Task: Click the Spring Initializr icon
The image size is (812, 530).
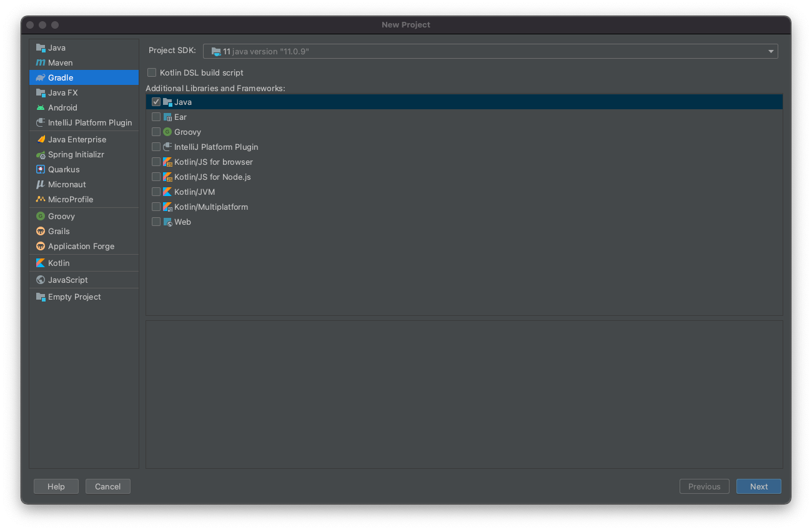Action: (41, 154)
